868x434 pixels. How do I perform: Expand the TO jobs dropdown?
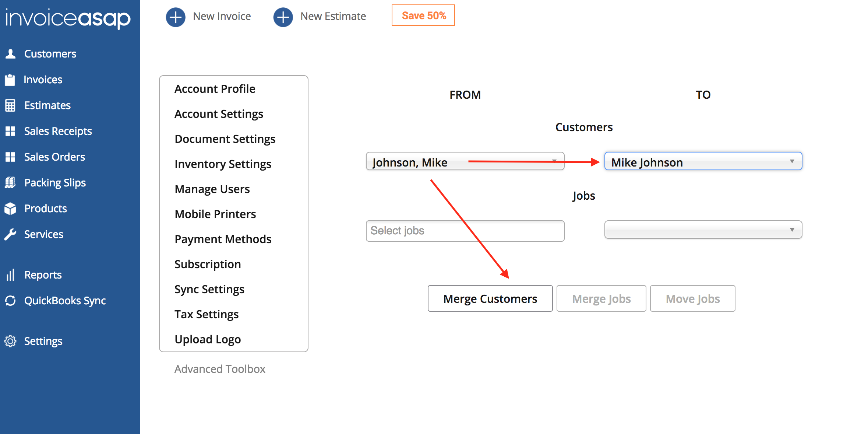pyautogui.click(x=703, y=230)
